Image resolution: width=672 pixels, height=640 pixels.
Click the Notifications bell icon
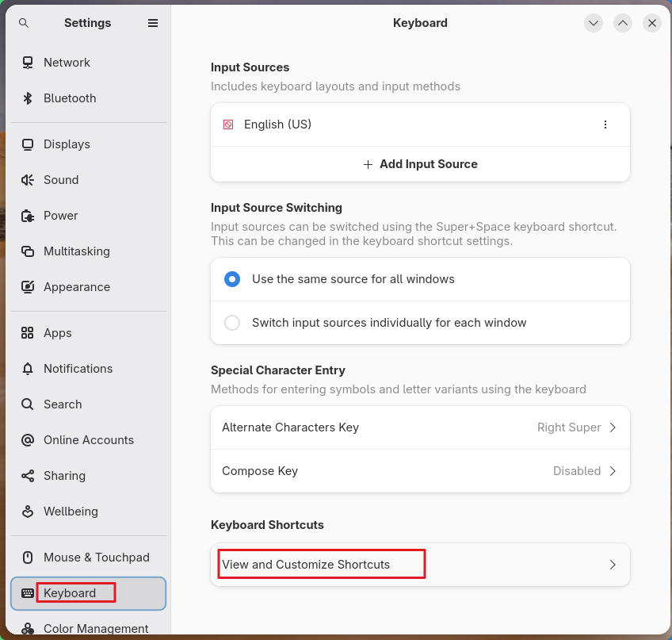click(28, 369)
